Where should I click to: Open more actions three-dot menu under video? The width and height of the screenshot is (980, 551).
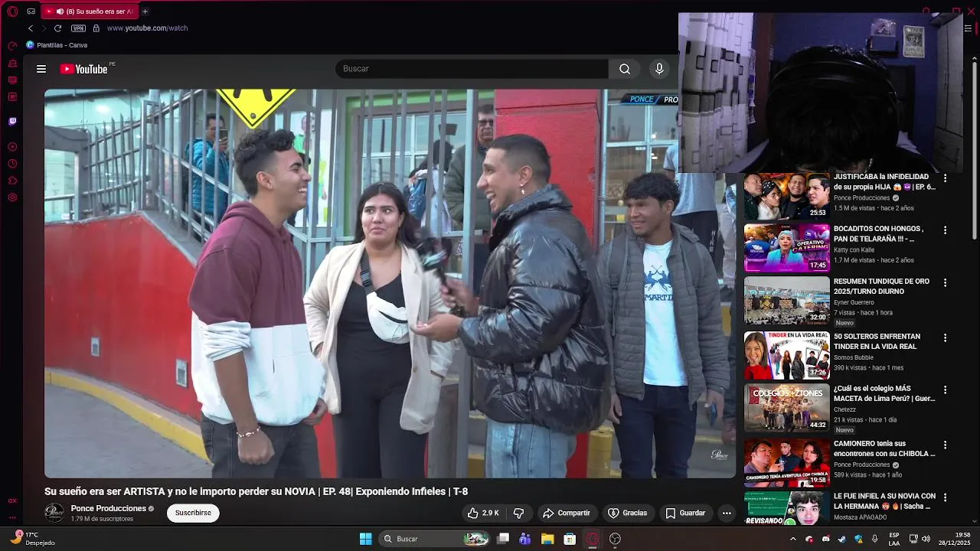click(727, 513)
